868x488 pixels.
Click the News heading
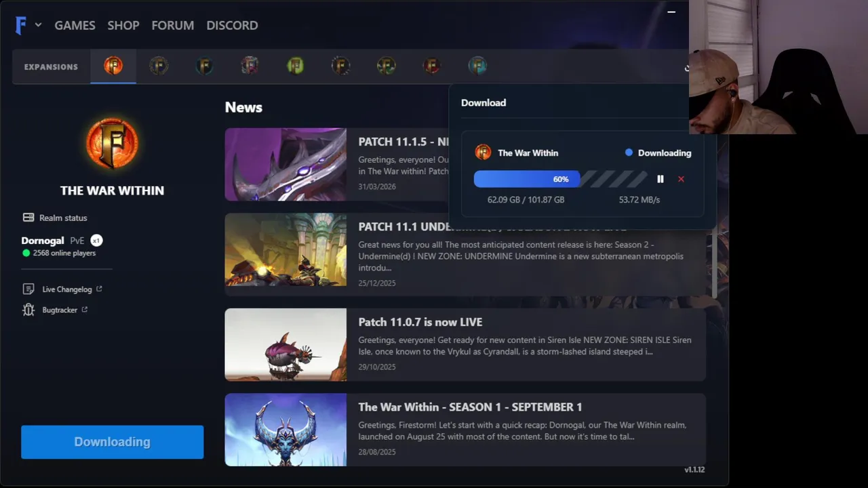pos(243,107)
